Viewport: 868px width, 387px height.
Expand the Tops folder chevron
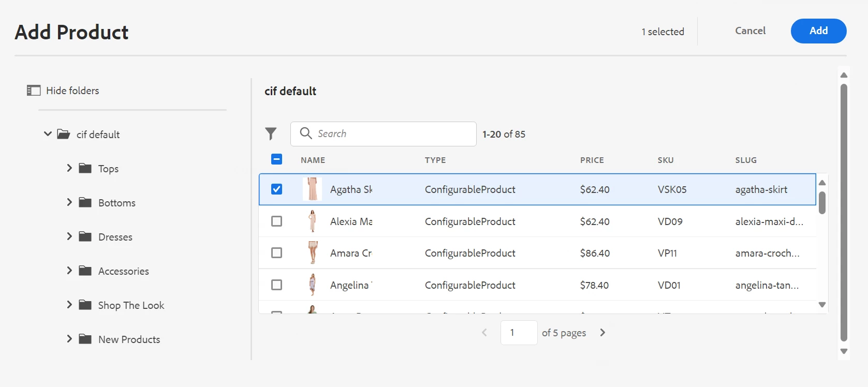(x=69, y=168)
